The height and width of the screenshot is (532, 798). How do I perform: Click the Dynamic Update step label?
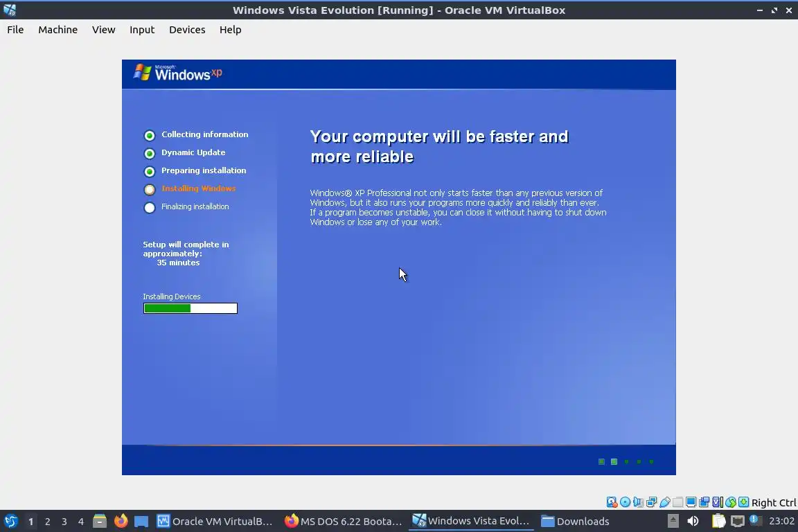193,152
